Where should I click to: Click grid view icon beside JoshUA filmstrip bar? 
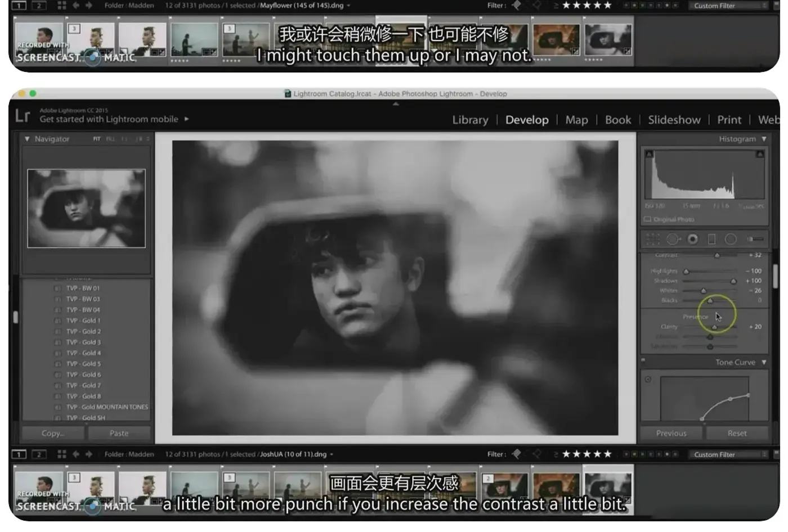pyautogui.click(x=61, y=454)
